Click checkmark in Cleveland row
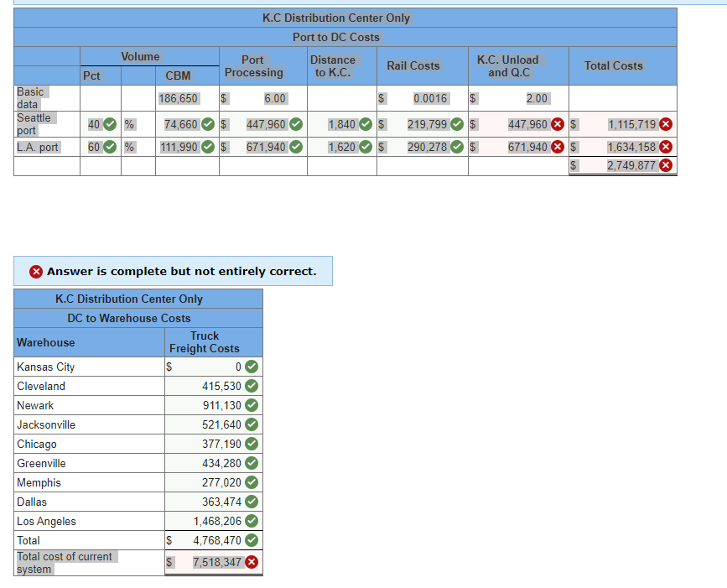This screenshot has height=588, width=727. coord(252,386)
